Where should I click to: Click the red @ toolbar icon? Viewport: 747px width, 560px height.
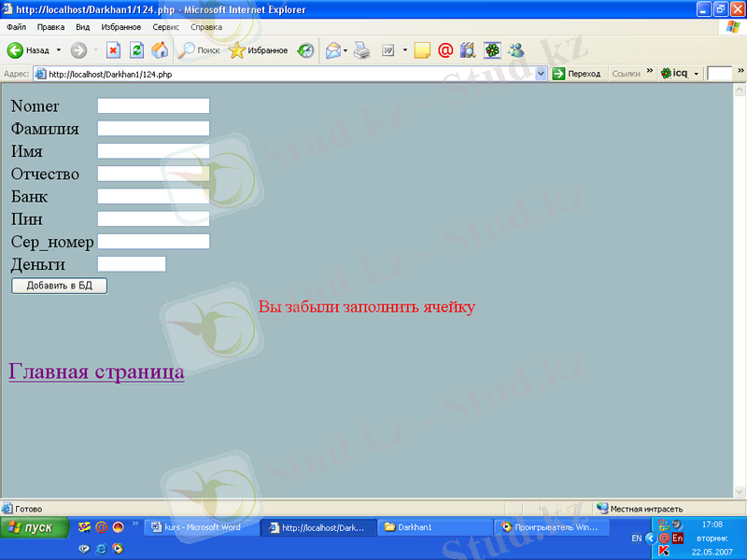pyautogui.click(x=445, y=50)
